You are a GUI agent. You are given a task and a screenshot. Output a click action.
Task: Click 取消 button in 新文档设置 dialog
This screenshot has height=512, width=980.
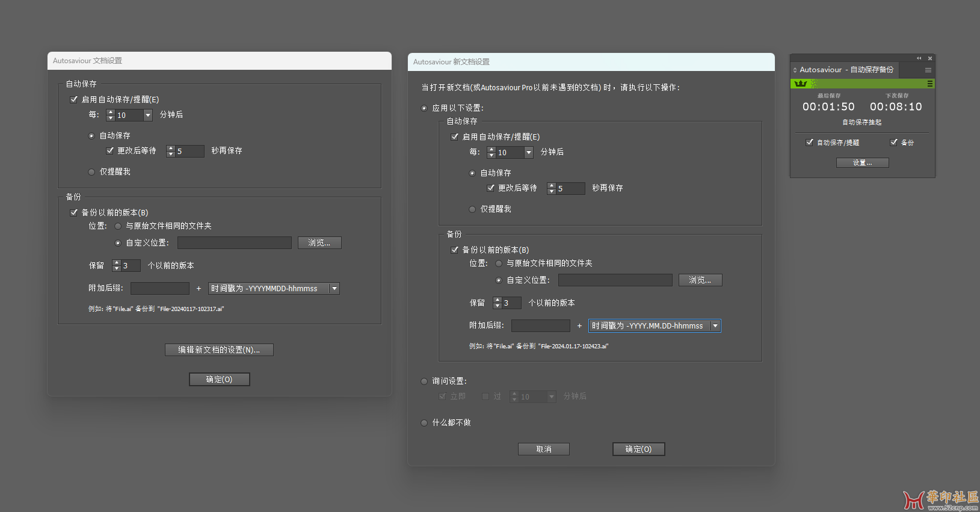click(x=544, y=449)
